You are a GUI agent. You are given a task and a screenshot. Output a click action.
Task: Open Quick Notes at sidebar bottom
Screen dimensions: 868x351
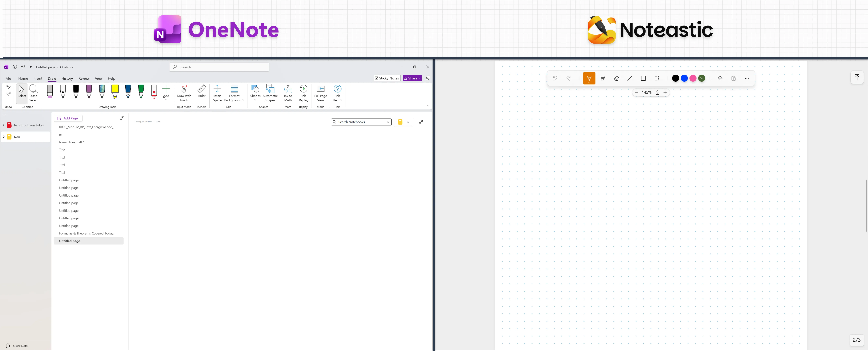(x=18, y=346)
